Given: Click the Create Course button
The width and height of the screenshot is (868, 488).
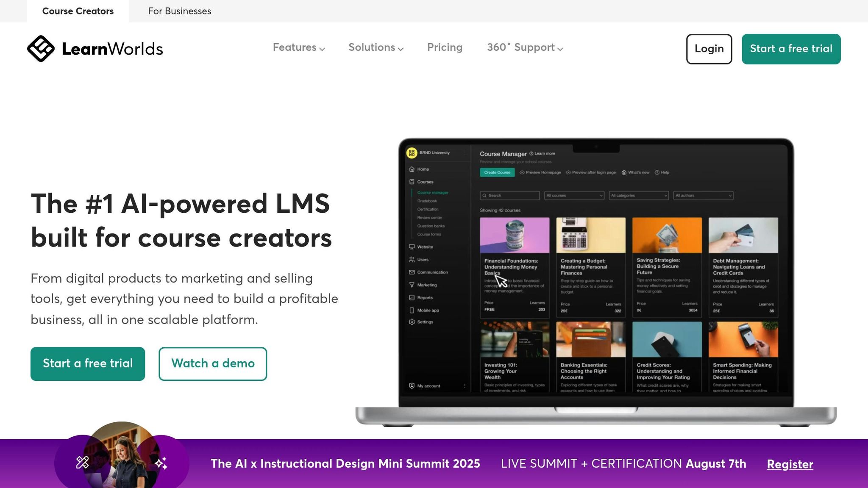Looking at the screenshot, I should click(x=497, y=172).
